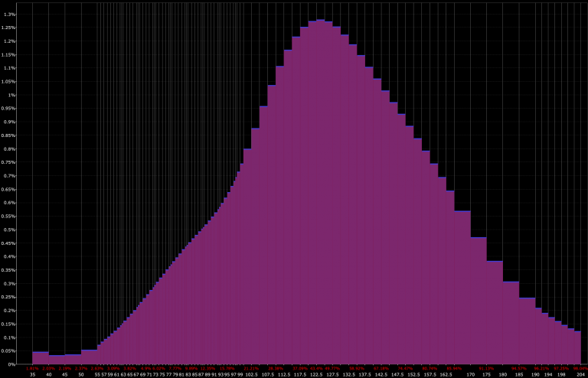This screenshot has width=588, height=378.
Task: Click the 0.25% vertical axis label
Action: [8, 297]
